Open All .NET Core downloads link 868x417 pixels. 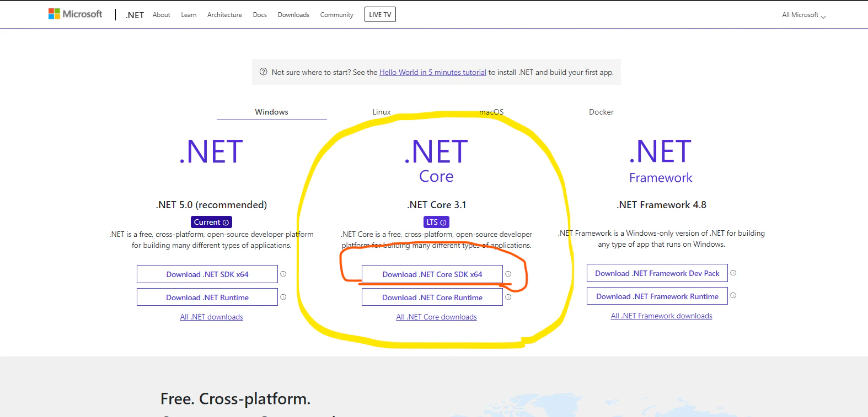[x=437, y=317]
